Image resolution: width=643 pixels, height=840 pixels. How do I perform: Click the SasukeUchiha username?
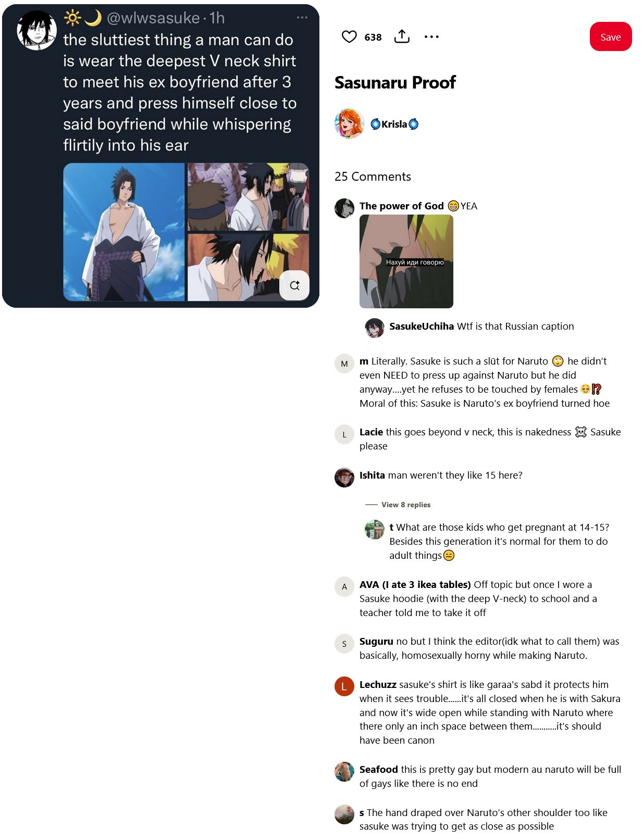422,327
